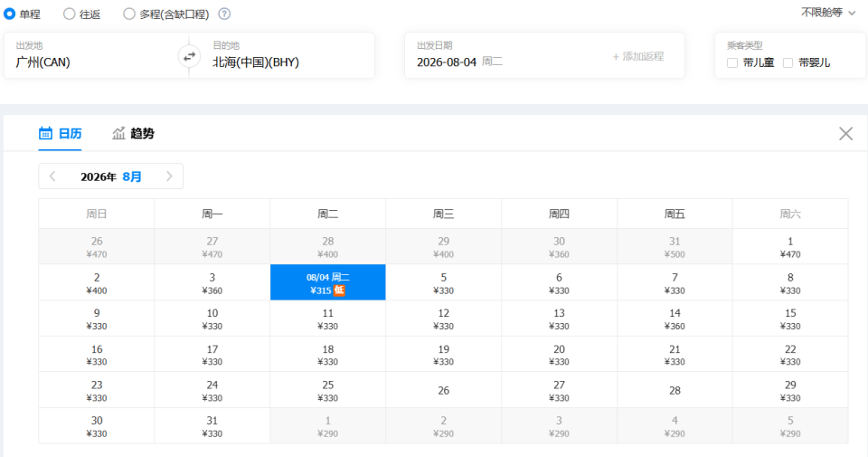Image resolution: width=868 pixels, height=457 pixels.
Task: Select the 多程(含缺口程) multi-trip option
Action: [x=129, y=14]
